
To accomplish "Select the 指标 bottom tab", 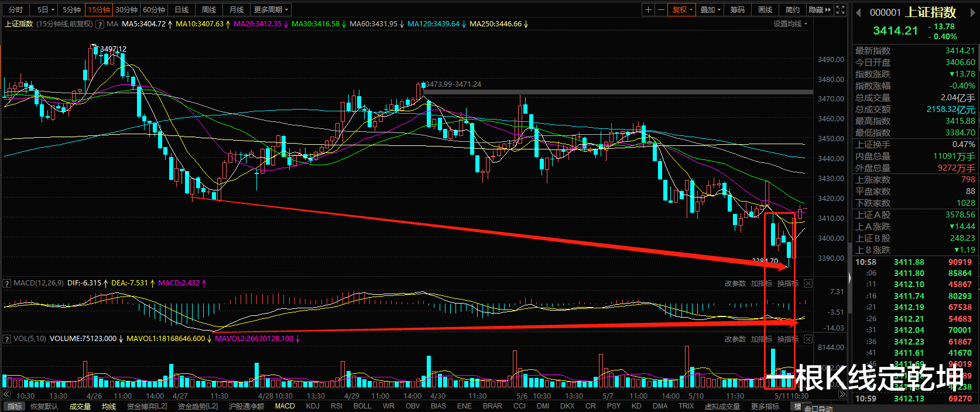I will click(14, 406).
